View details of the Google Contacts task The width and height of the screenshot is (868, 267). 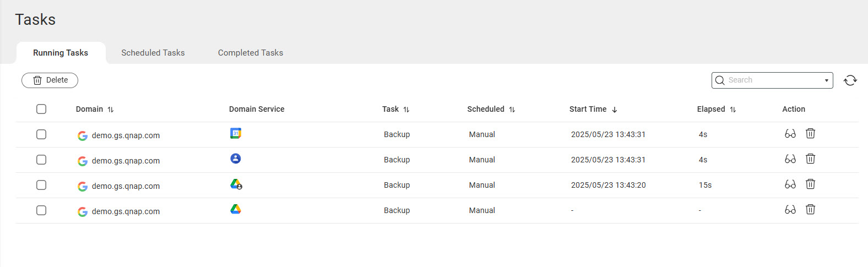790,159
